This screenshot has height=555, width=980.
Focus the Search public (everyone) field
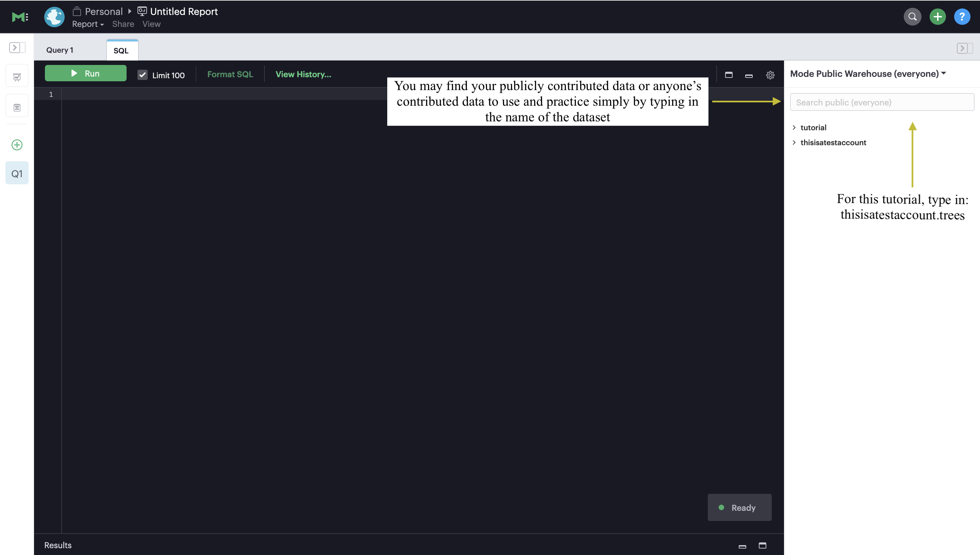[x=882, y=102]
